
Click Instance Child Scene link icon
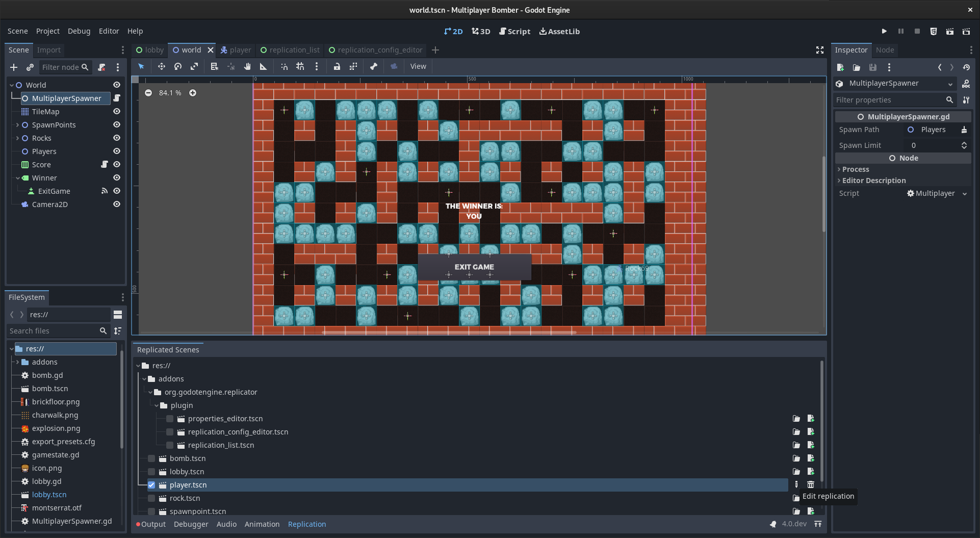tap(30, 67)
